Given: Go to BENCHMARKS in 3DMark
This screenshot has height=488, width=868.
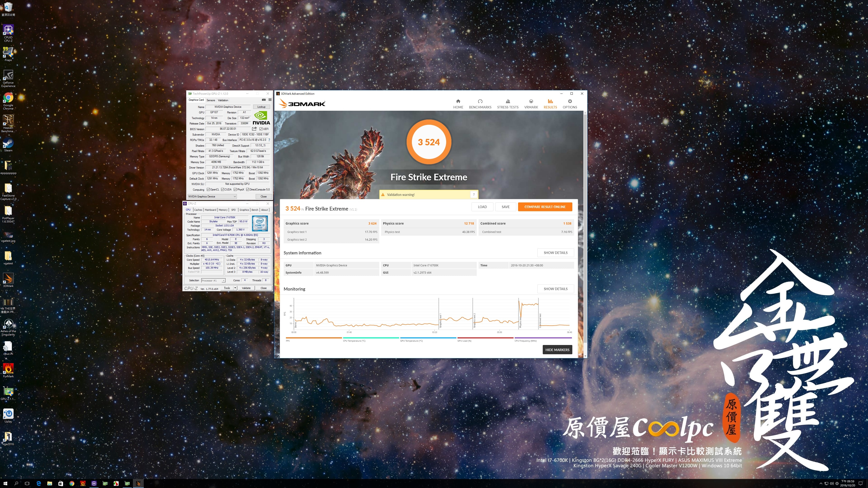Looking at the screenshot, I should click(x=480, y=104).
